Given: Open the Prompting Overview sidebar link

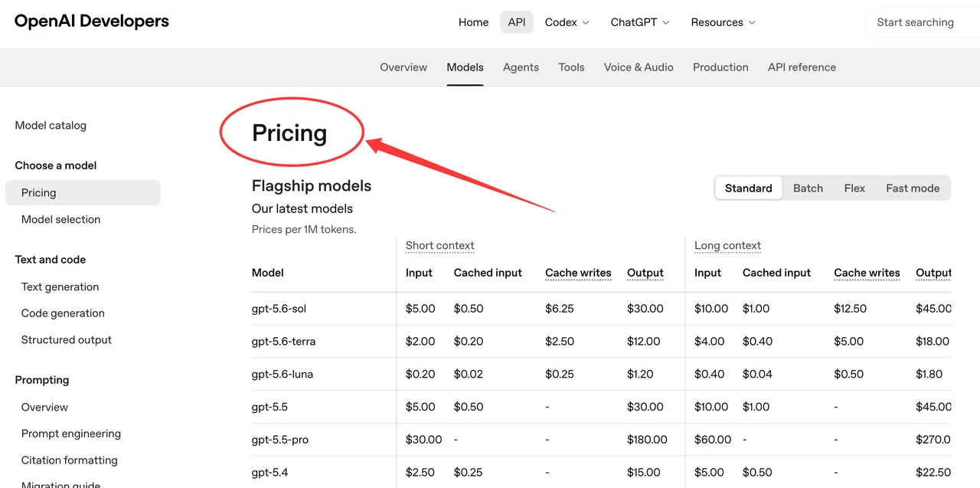Looking at the screenshot, I should coord(44,408).
